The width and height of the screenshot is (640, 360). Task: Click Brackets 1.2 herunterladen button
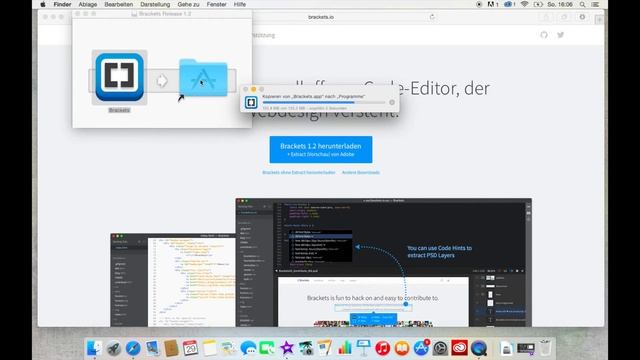tap(321, 149)
